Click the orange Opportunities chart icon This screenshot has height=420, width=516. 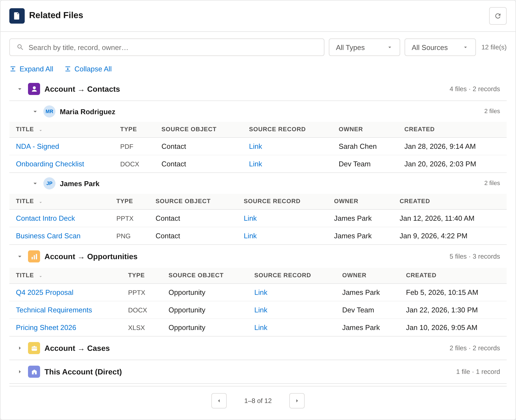pyautogui.click(x=34, y=256)
